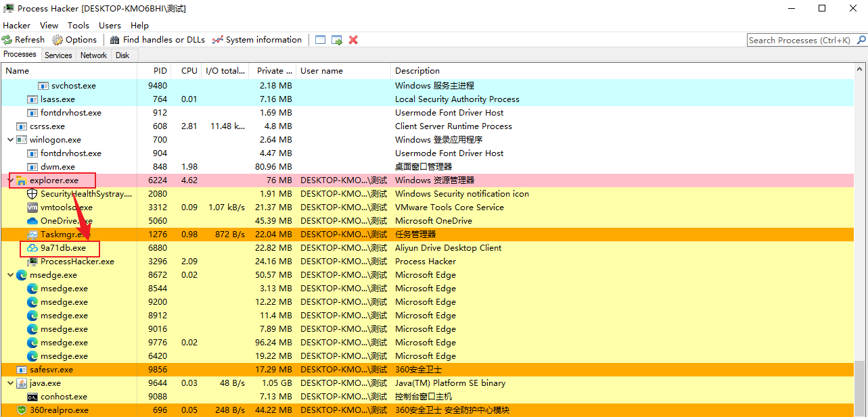
Task: Click the Find window toolbar icon
Action: (321, 40)
